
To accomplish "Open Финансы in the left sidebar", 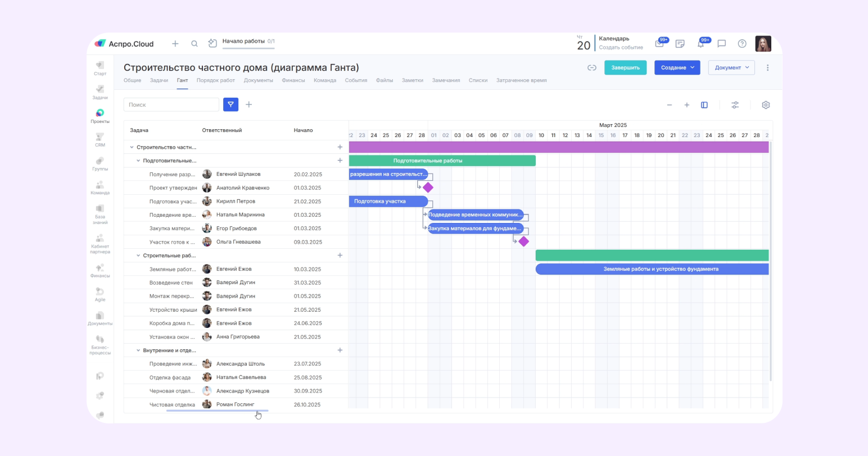I will [100, 271].
